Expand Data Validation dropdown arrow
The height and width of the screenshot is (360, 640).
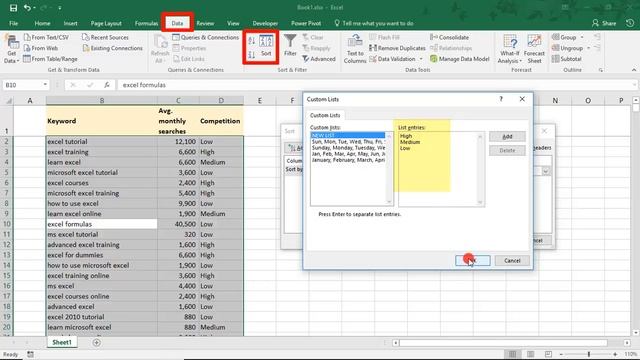pyautogui.click(x=421, y=59)
